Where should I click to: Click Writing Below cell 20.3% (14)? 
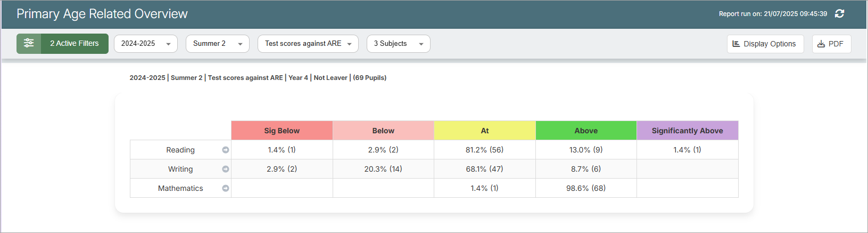[383, 169]
